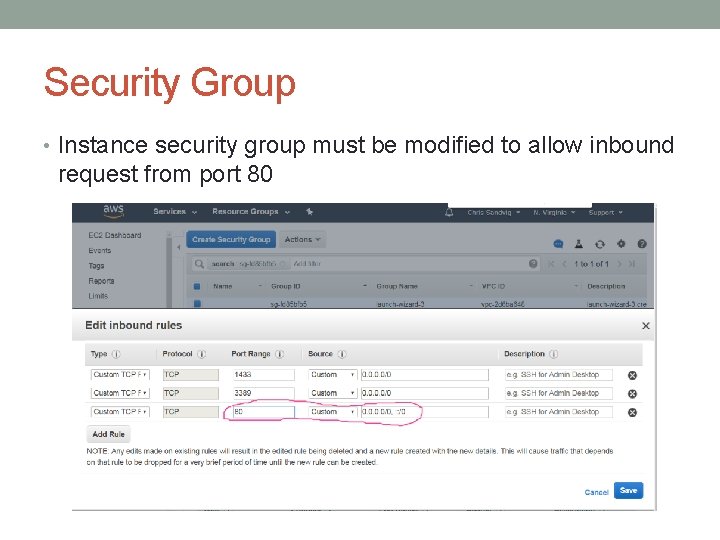Click the search magnifier icon
This screenshot has height=540, width=720.
click(199, 264)
